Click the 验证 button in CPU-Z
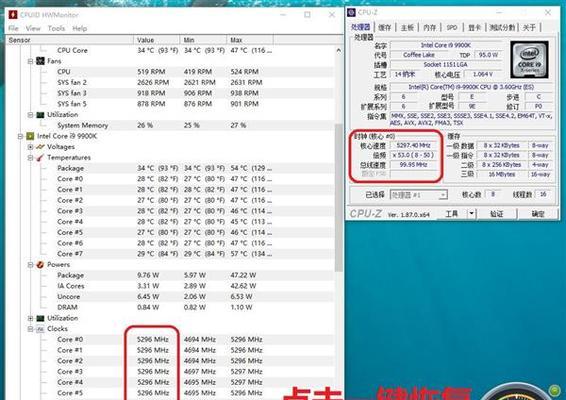 [x=497, y=214]
